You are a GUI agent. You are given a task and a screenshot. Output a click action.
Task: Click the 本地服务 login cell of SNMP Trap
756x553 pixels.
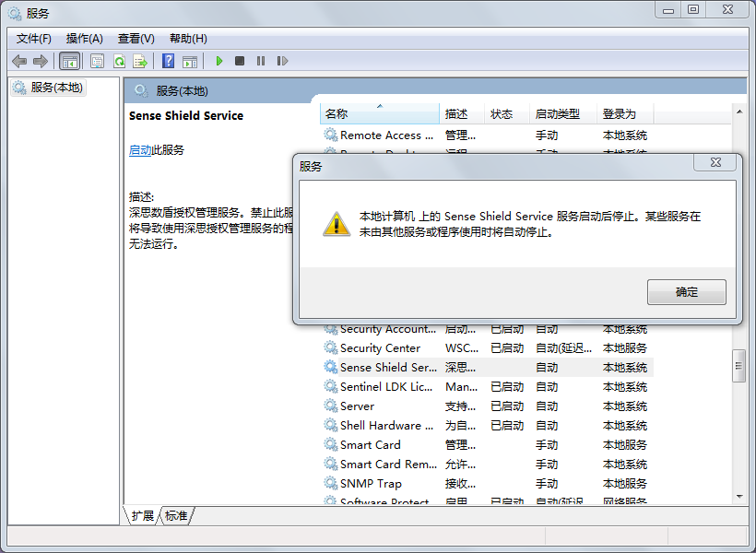coord(625,483)
